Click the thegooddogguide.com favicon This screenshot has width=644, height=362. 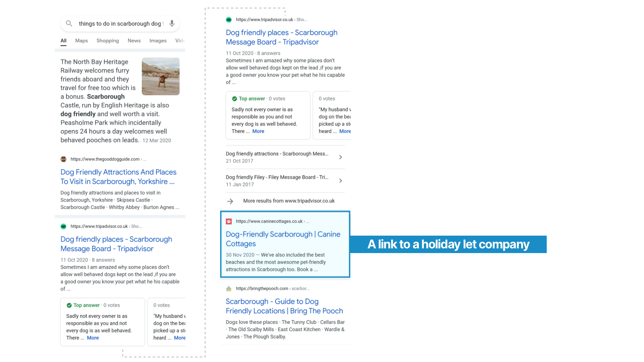(x=63, y=159)
